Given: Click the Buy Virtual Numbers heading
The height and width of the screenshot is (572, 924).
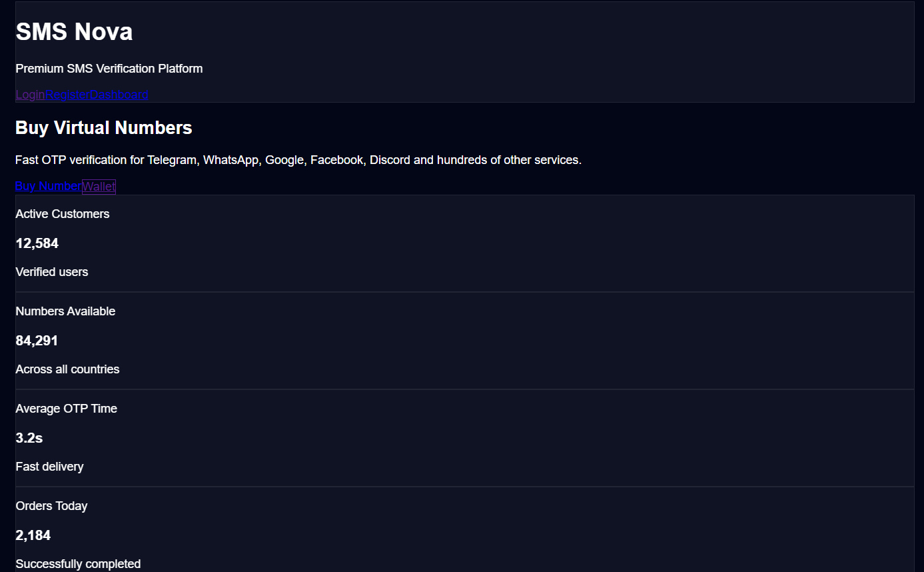Looking at the screenshot, I should coord(104,128).
